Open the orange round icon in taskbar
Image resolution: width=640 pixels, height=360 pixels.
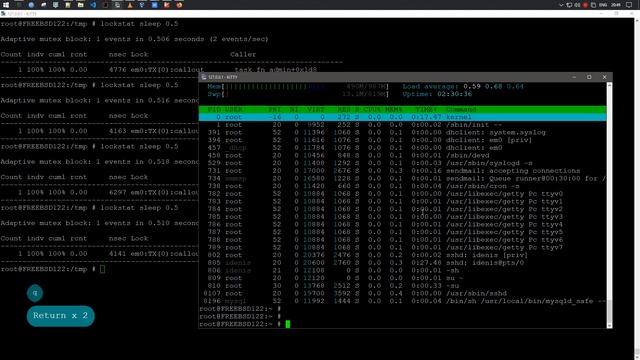179,5
